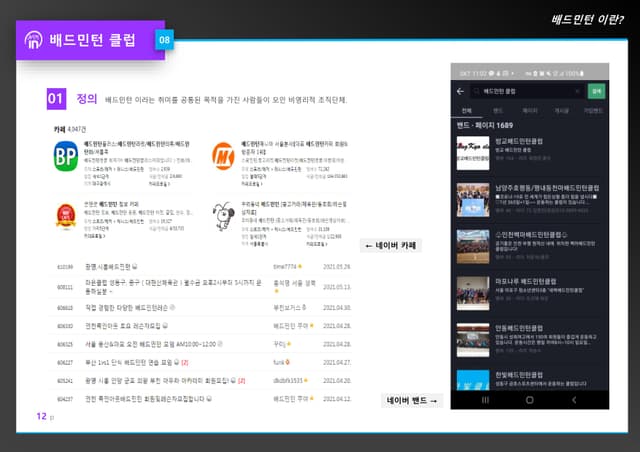This screenshot has width=640, height=452.
Task: Open the second band result group photo thumbnail
Action: 473,200
